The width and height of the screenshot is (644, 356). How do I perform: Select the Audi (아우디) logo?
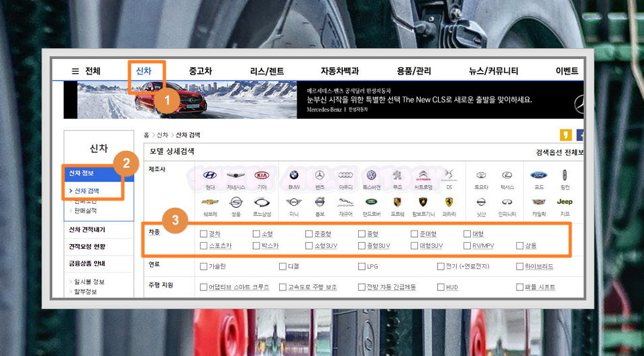[x=345, y=176]
